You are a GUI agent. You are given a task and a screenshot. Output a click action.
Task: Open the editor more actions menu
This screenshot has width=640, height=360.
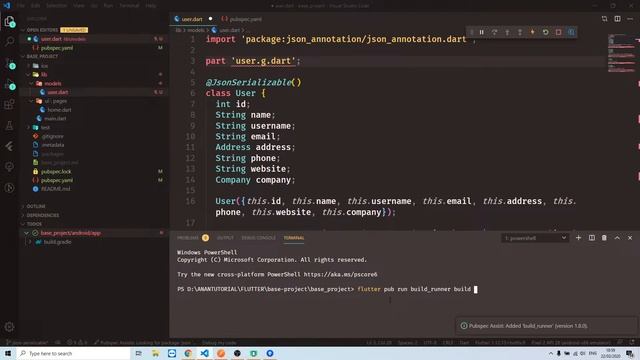click(x=630, y=19)
